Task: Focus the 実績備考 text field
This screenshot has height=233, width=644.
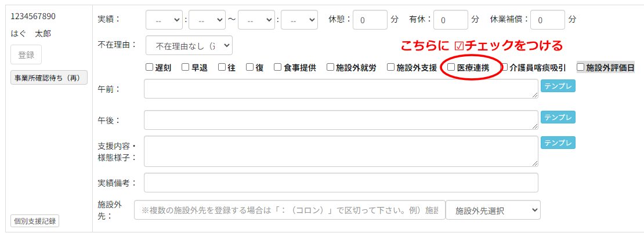Action: coord(341,183)
